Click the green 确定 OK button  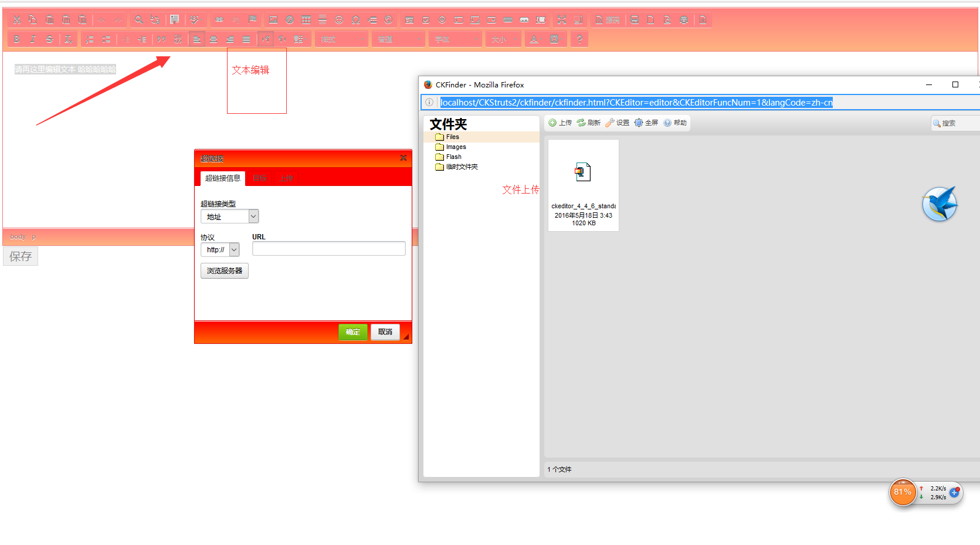click(353, 332)
